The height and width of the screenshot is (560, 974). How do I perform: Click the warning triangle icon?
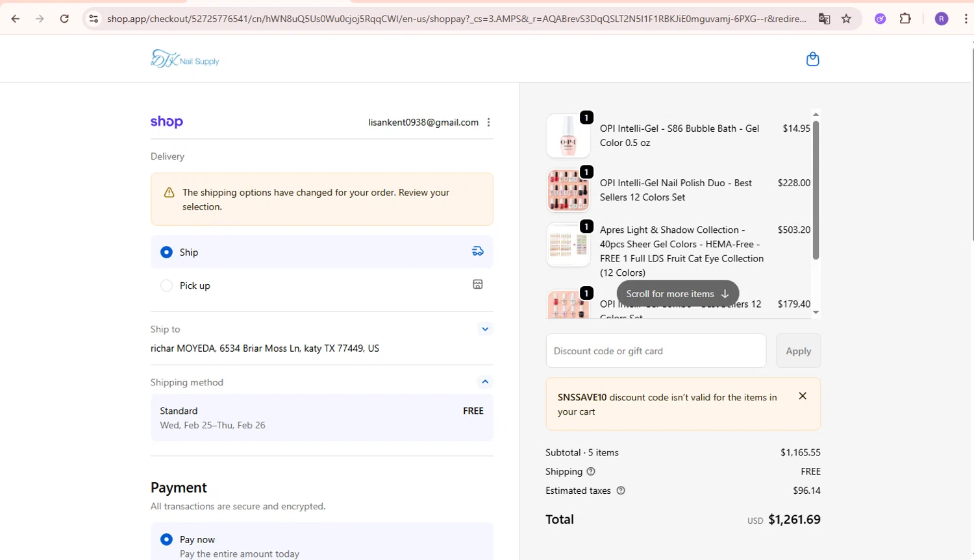click(x=169, y=193)
